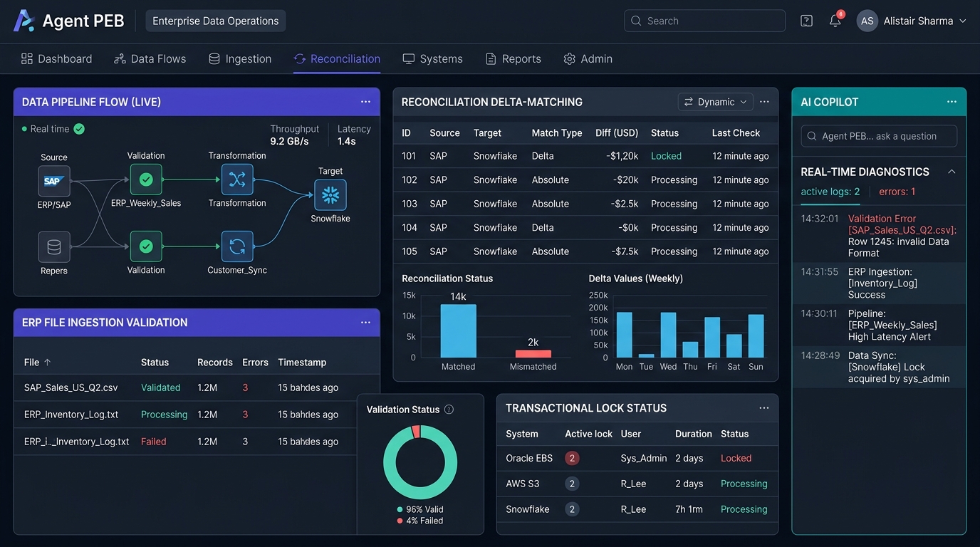
Task: Open the 14:30:11 High Latency Alert log
Action: [x=879, y=325]
